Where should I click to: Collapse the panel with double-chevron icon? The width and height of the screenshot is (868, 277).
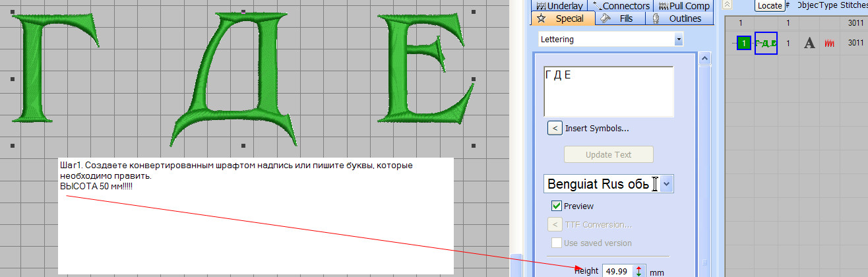[x=727, y=5]
